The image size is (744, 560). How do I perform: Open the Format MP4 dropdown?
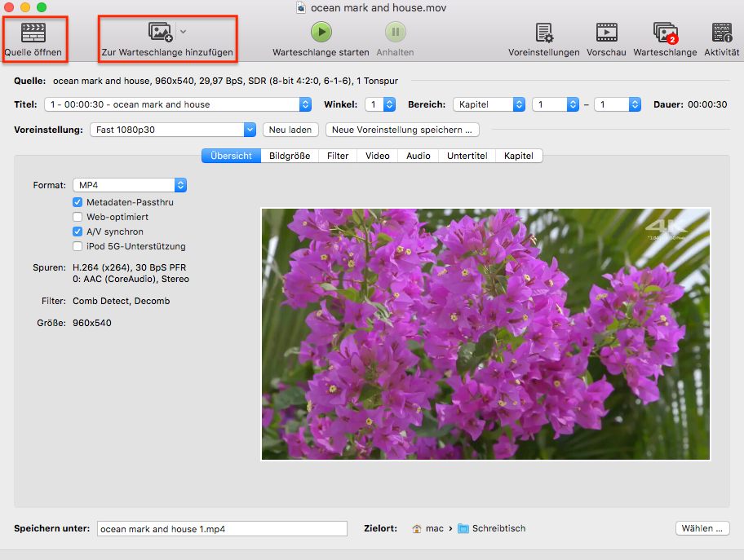click(130, 185)
